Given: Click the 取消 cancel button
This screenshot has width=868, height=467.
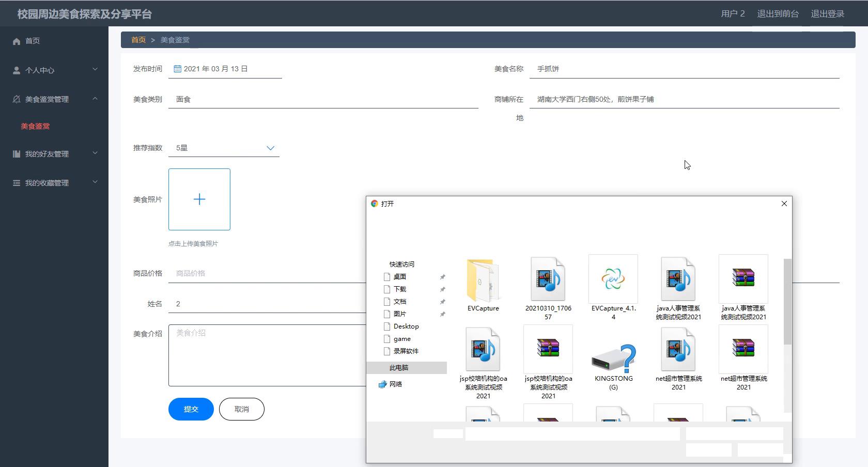Looking at the screenshot, I should coord(241,409).
